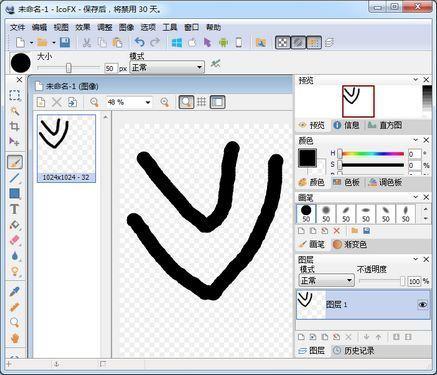Switch to the 历史记录 tab
This screenshot has width=437, height=375.
[x=353, y=350]
